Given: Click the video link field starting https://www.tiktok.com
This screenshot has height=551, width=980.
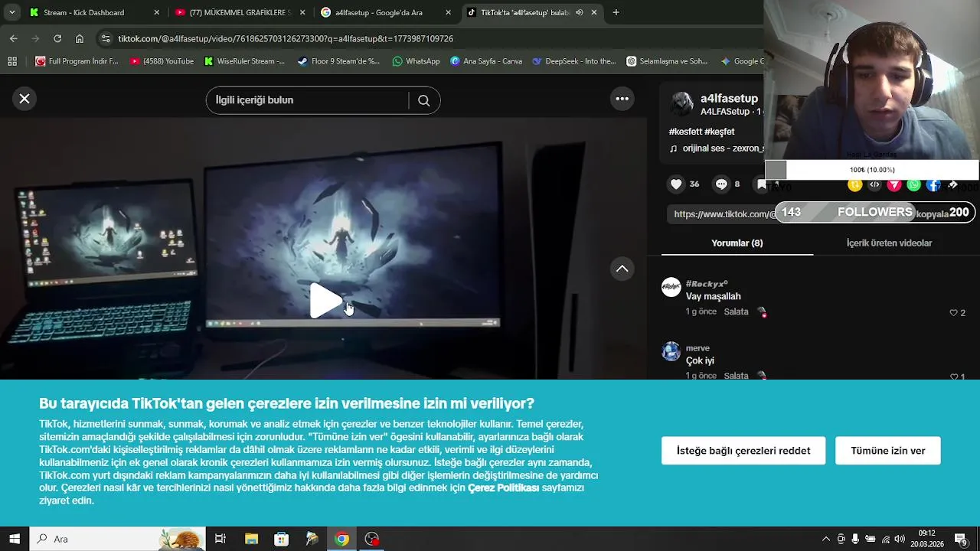Looking at the screenshot, I should coord(724,214).
